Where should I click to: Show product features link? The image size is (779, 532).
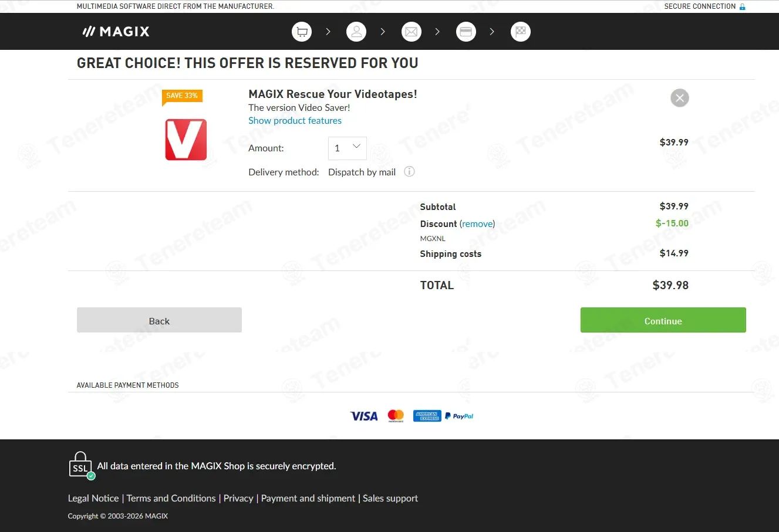[295, 120]
